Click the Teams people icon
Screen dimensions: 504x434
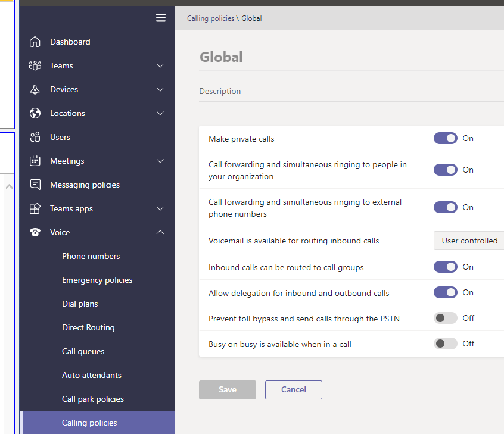[35, 65]
